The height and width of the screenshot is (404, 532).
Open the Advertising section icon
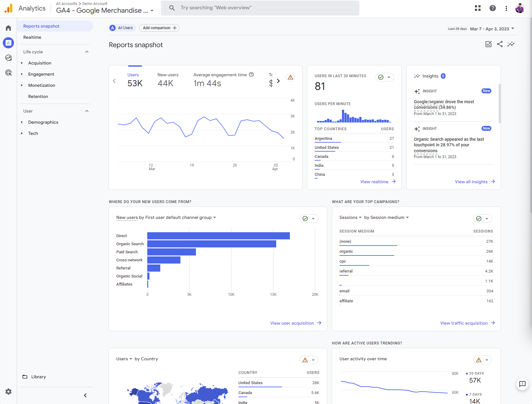[x=8, y=73]
